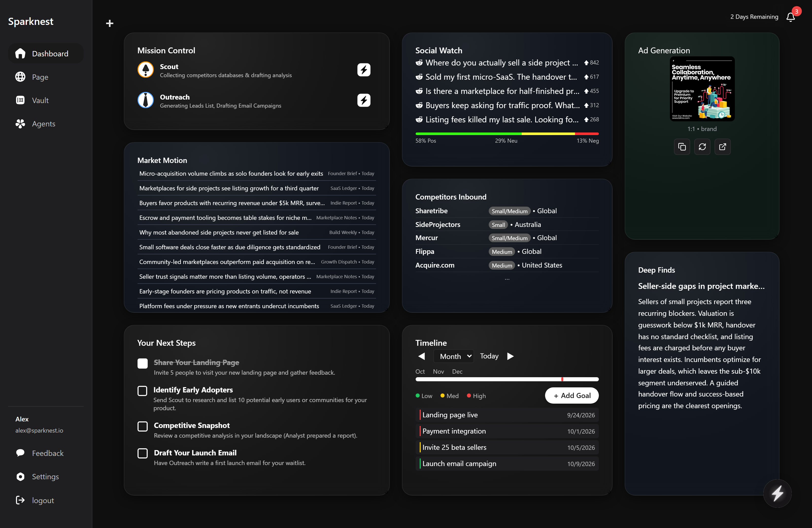Image resolution: width=812 pixels, height=528 pixels.
Task: Open the Agents sidebar item
Action: [46, 124]
